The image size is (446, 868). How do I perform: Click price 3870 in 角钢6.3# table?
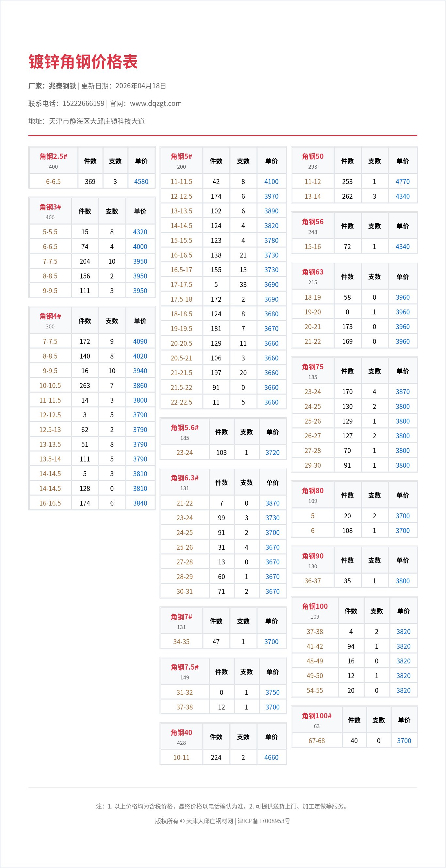coord(273,503)
